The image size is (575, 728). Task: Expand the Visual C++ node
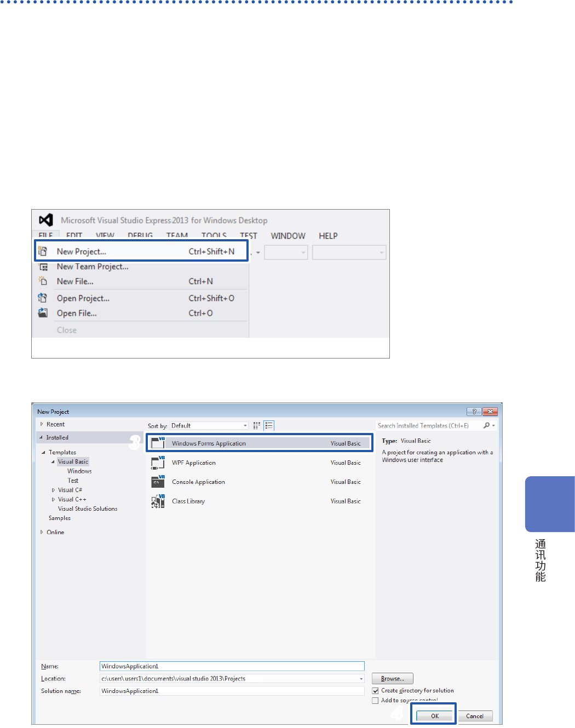click(53, 499)
